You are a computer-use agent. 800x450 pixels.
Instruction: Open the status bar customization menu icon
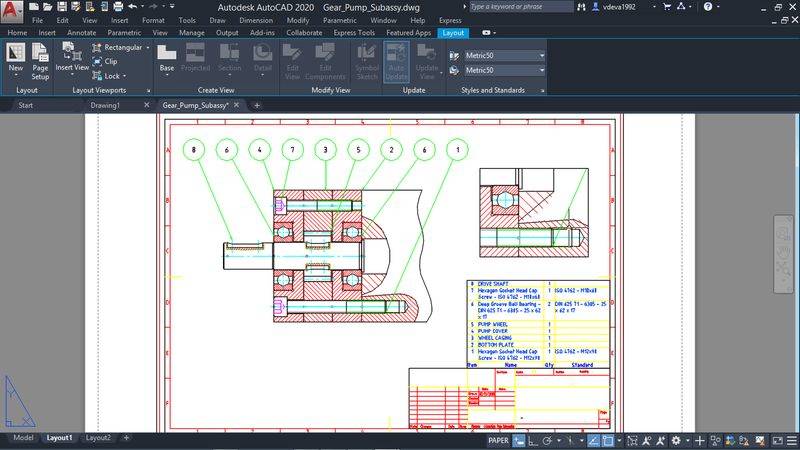click(790, 440)
